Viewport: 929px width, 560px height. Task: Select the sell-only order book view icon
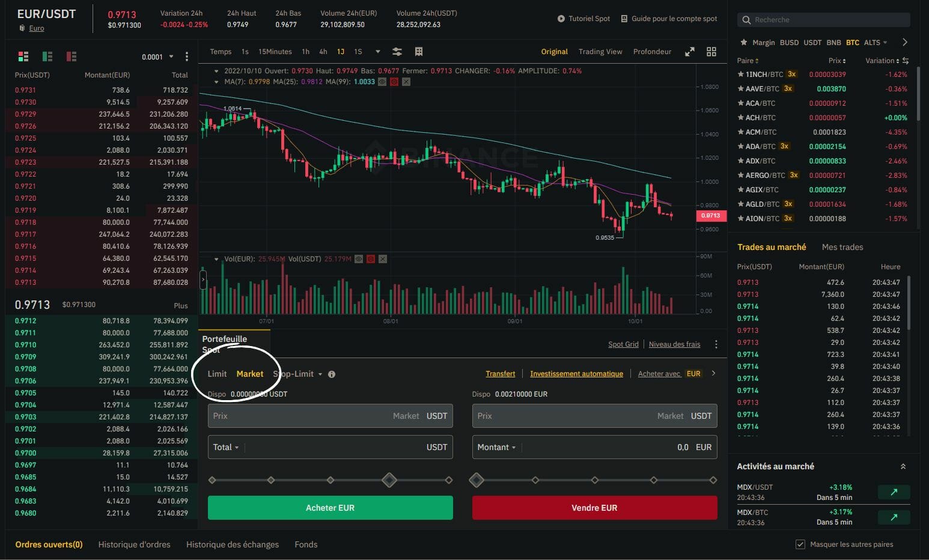coord(72,56)
